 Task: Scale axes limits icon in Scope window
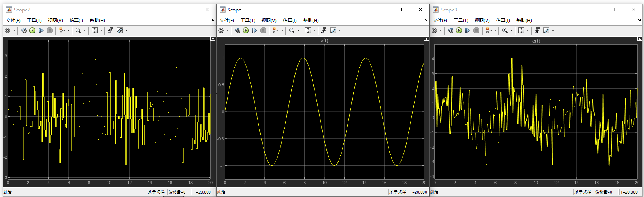click(308, 30)
